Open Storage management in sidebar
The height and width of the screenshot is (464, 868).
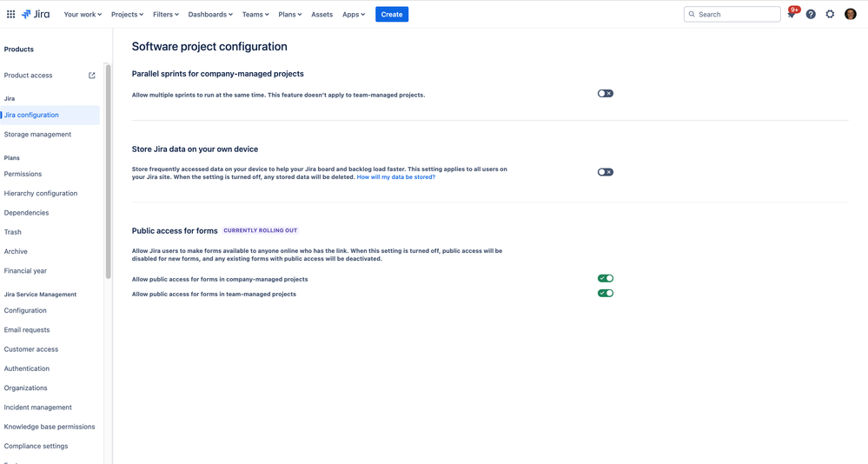coord(37,135)
